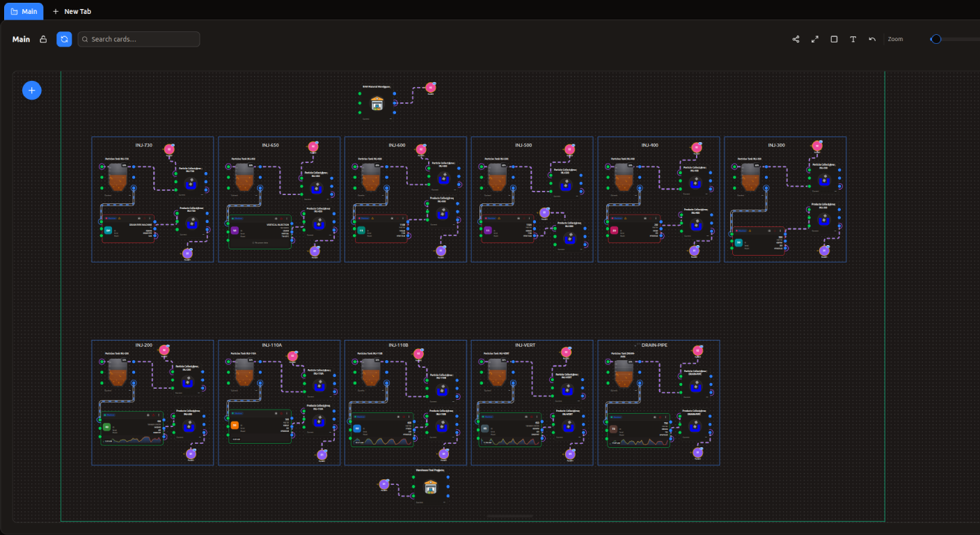Open the INJ-200 machine card with the chart
The image size is (980, 535).
coord(132,428)
